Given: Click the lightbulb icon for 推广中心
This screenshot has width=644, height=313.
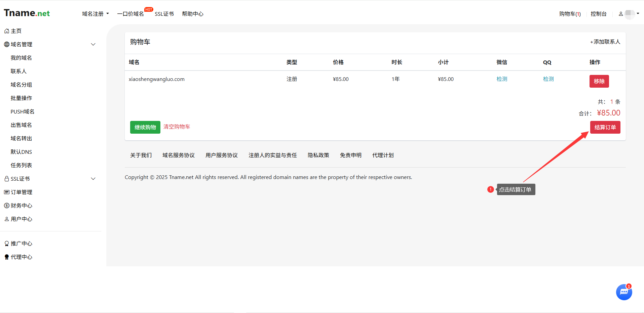Looking at the screenshot, I should (x=7, y=243).
